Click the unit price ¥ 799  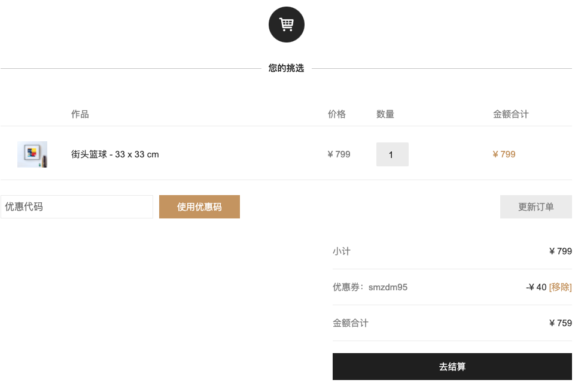pyautogui.click(x=339, y=154)
